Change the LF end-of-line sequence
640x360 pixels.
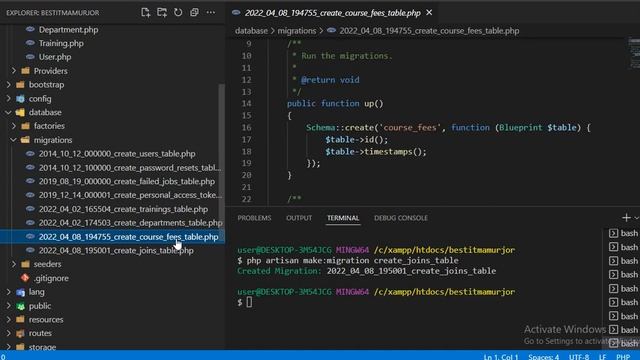pyautogui.click(x=602, y=356)
